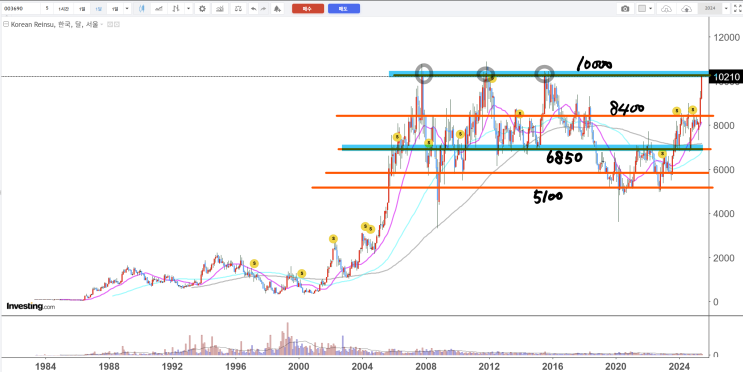Toggle fullscreen chart mode
The width and height of the screenshot is (743, 372).
tap(737, 9)
